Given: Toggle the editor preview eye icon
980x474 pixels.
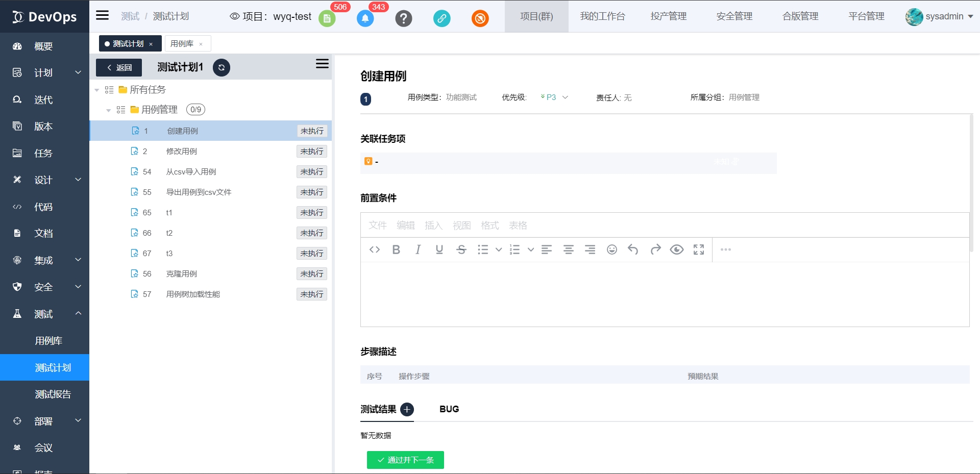Looking at the screenshot, I should [677, 250].
